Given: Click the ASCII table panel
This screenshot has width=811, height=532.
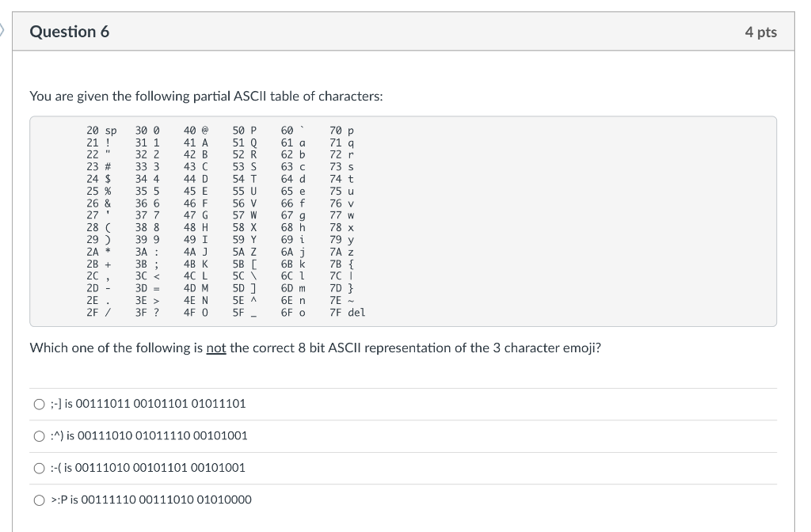Looking at the screenshot, I should [404, 222].
